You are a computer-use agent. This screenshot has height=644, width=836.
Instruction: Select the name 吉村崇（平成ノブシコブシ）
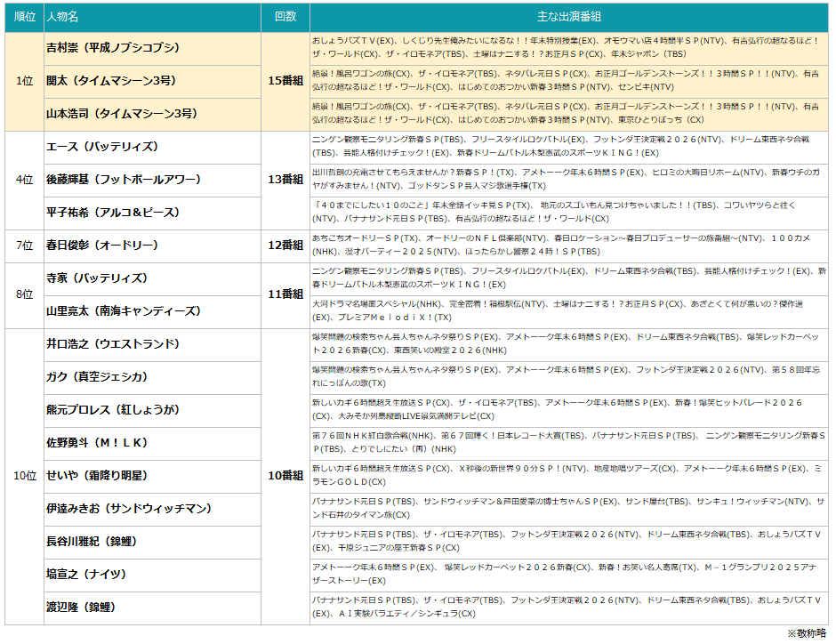pyautogui.click(x=112, y=48)
